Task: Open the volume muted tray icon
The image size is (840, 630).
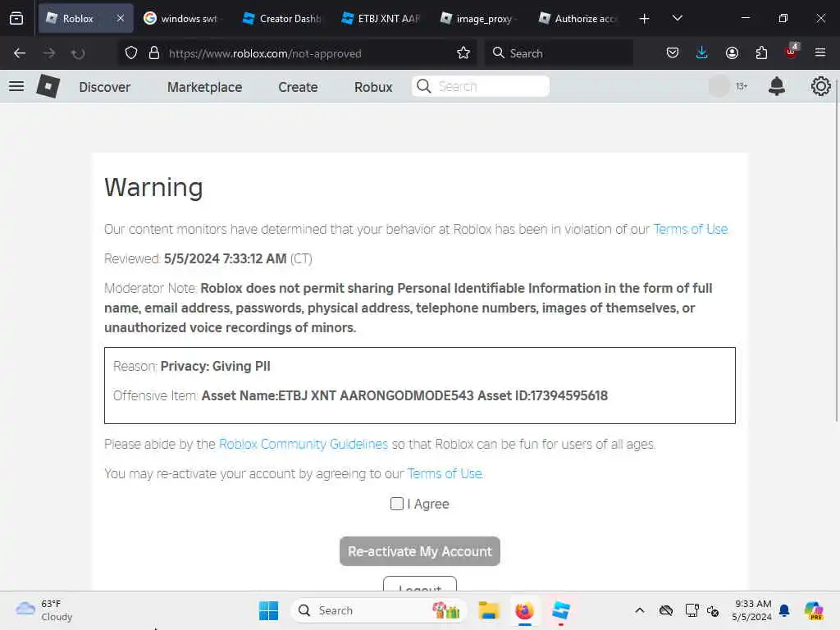Action: pyautogui.click(x=713, y=610)
